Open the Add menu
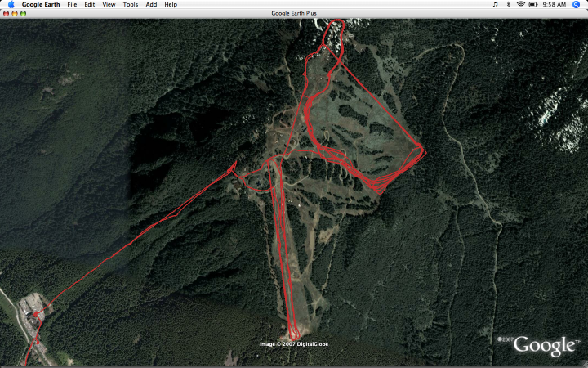This screenshot has width=588, height=368. click(151, 5)
